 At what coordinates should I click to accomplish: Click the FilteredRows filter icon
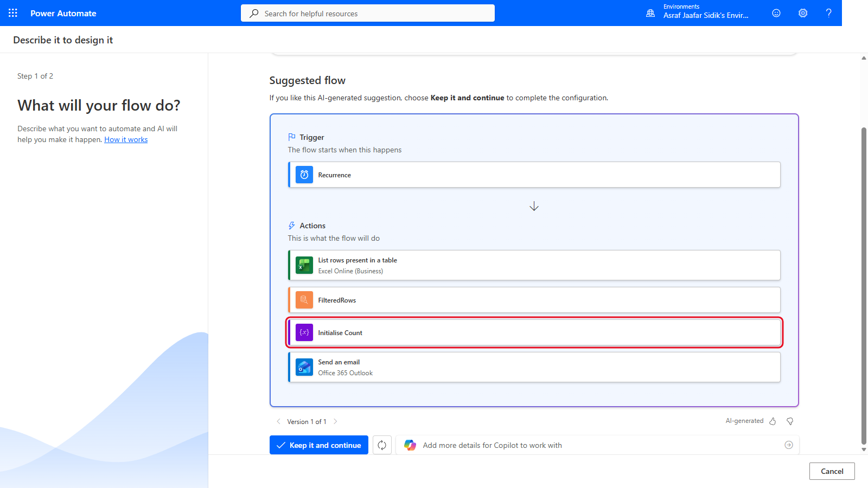point(304,300)
